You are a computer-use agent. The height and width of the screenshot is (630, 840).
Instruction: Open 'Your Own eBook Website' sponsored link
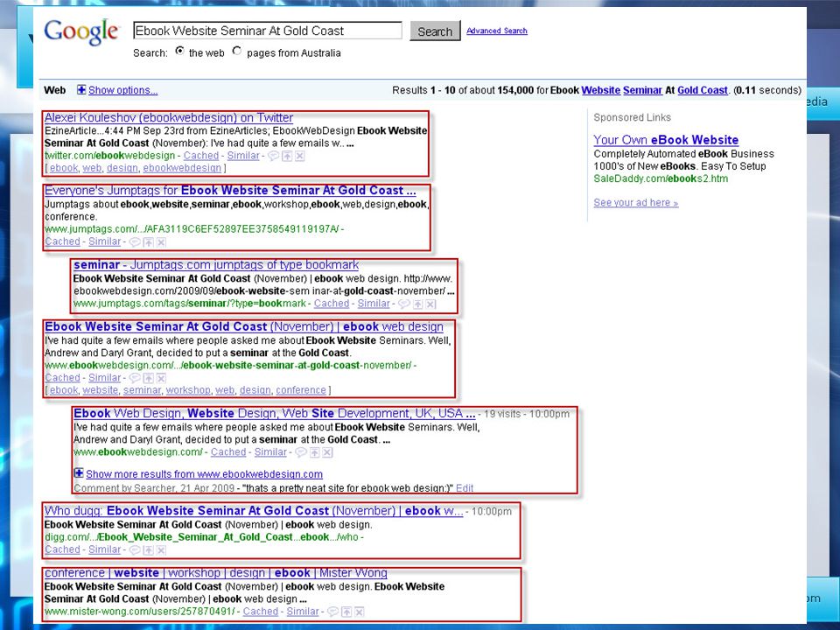[x=666, y=140]
